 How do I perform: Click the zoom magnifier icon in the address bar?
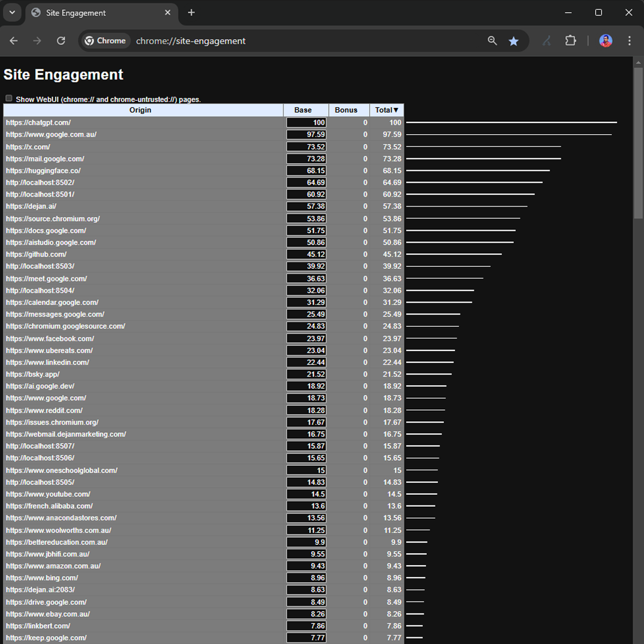click(492, 41)
